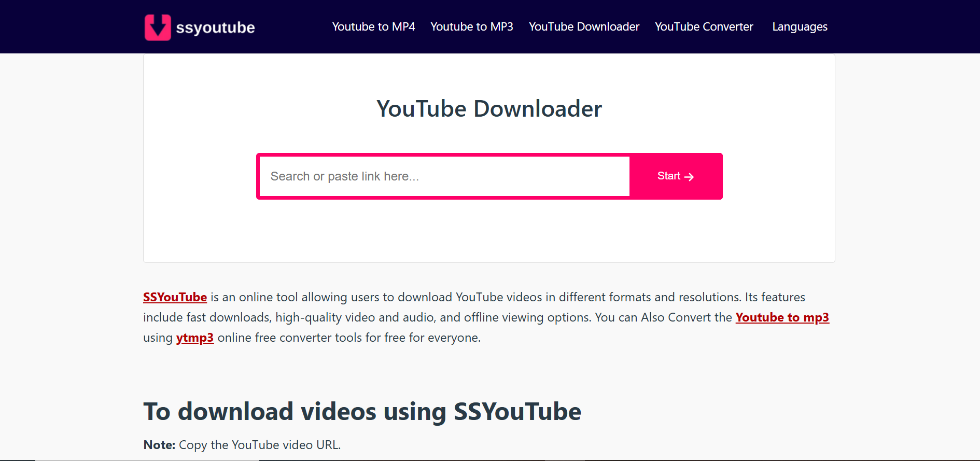This screenshot has width=980, height=461.
Task: Follow the SSYouTube red hyperlink
Action: tap(175, 297)
